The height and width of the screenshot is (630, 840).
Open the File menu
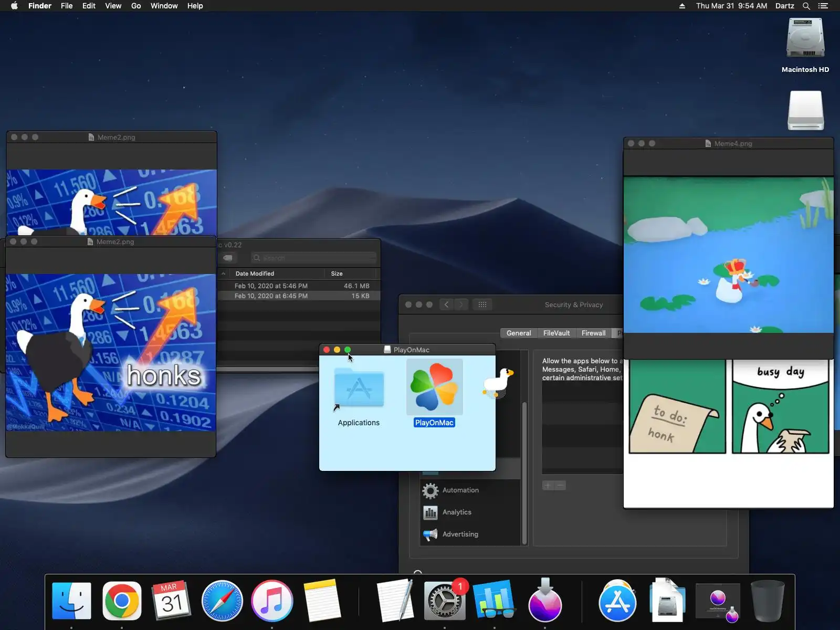coord(67,6)
